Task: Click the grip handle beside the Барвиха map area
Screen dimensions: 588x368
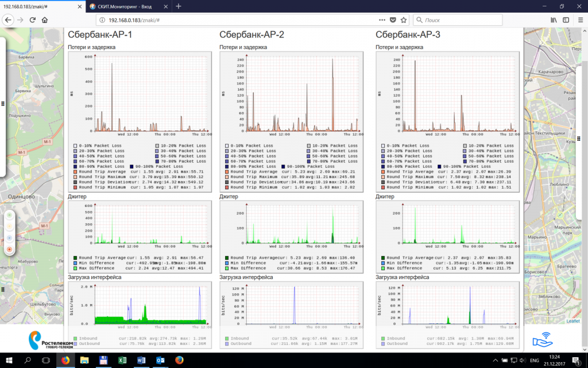Action: point(3,103)
